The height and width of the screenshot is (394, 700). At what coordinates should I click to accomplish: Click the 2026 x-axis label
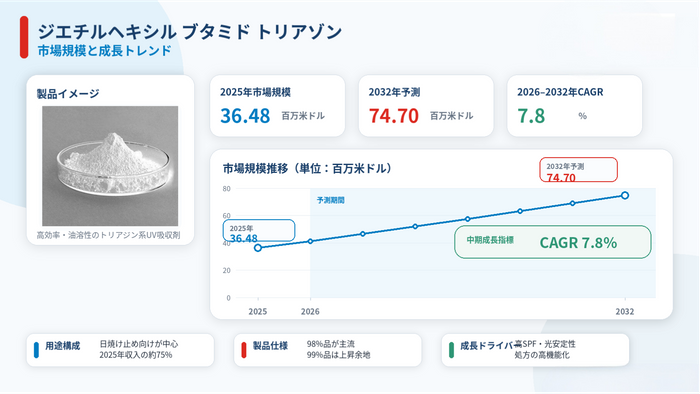(x=310, y=311)
